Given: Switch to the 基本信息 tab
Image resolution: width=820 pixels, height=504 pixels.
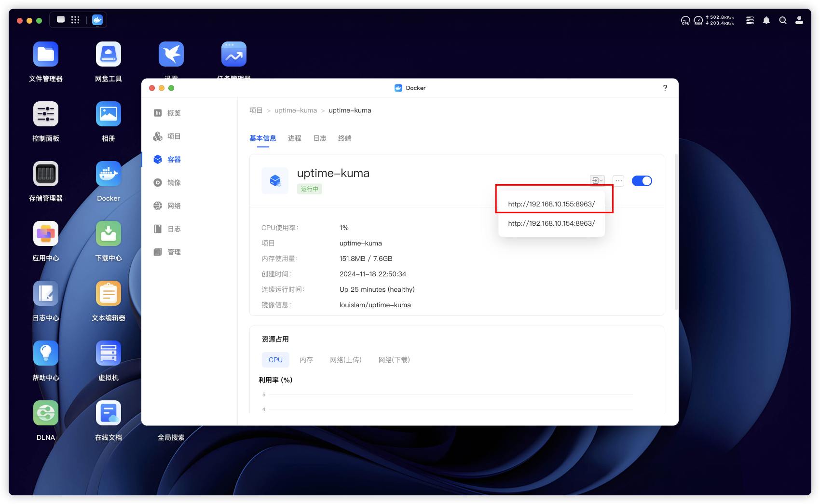Looking at the screenshot, I should [263, 138].
